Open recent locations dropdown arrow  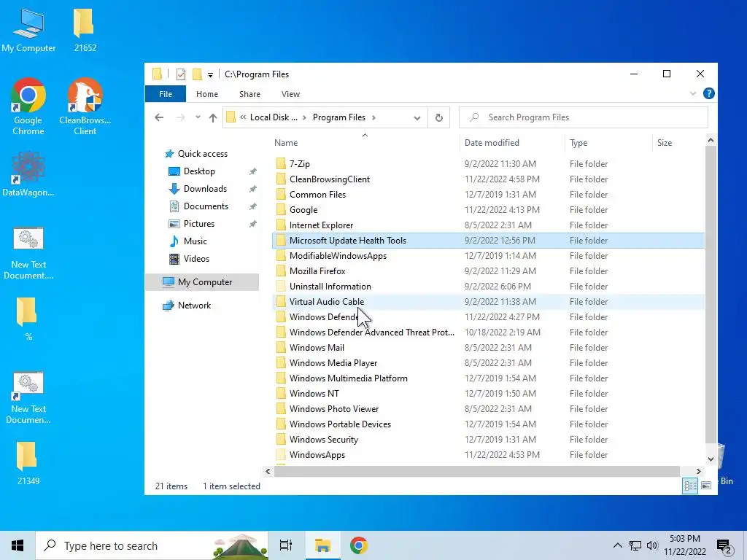tap(198, 117)
